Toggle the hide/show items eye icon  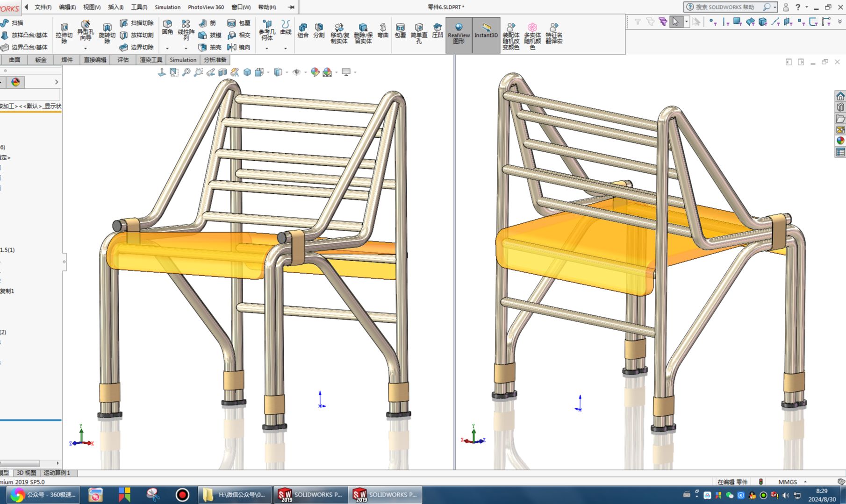296,72
